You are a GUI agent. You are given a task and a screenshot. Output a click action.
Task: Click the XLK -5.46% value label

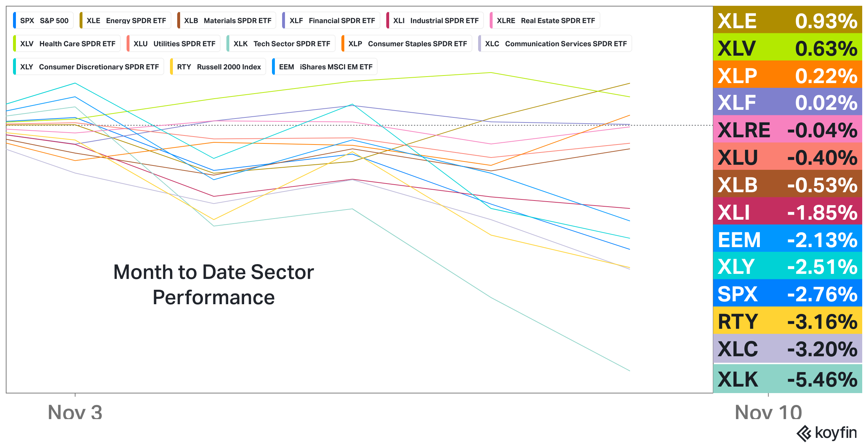(x=787, y=379)
